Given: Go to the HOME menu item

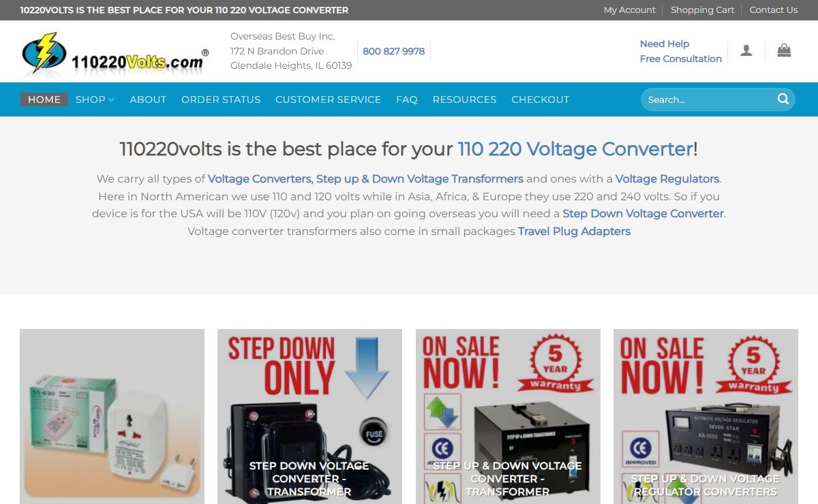Looking at the screenshot, I should (x=44, y=99).
